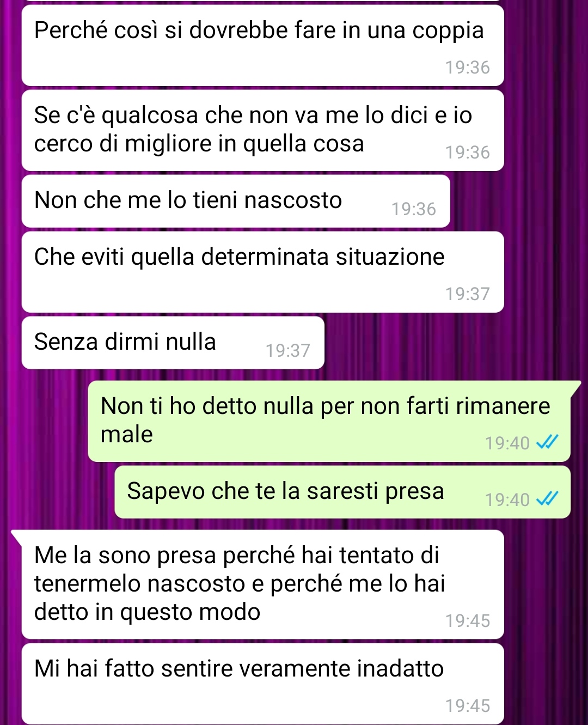Select the "Mi hai fatto sentire veramente inadatto" message
This screenshot has width=588, height=725.
(262, 684)
